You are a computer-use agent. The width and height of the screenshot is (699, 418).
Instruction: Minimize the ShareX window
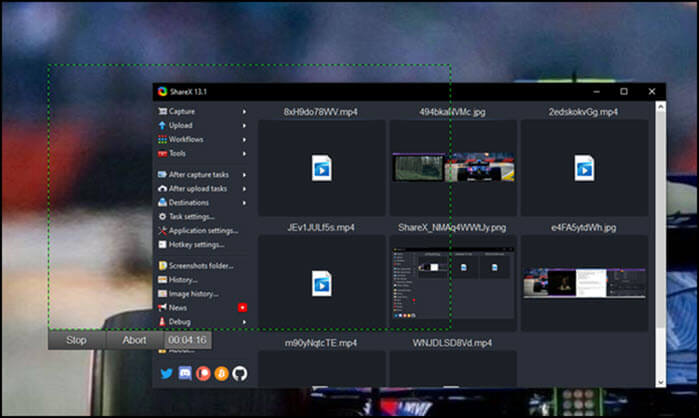[x=596, y=91]
